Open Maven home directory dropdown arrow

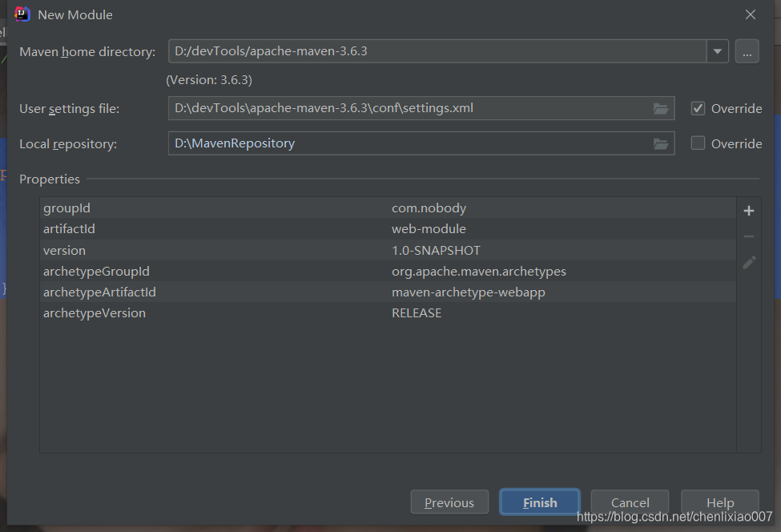pyautogui.click(x=717, y=51)
